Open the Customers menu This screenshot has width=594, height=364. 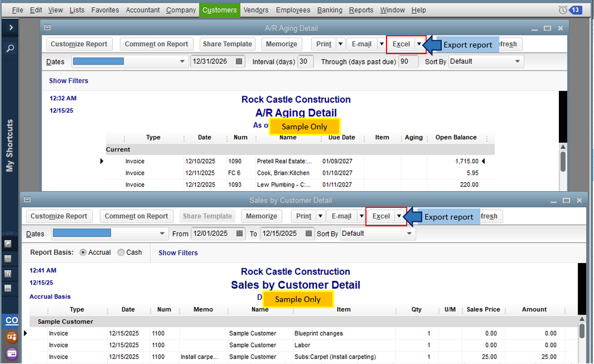pyautogui.click(x=219, y=10)
